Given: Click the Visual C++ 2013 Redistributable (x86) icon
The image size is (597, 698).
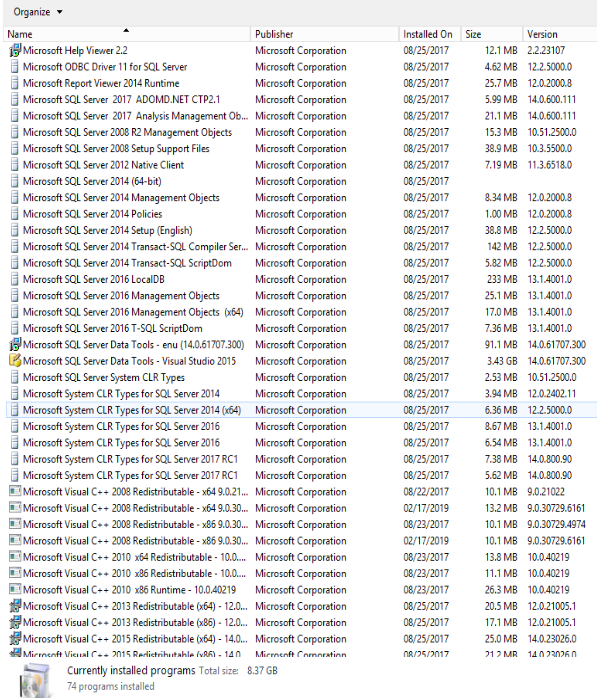Looking at the screenshot, I should (15, 622).
